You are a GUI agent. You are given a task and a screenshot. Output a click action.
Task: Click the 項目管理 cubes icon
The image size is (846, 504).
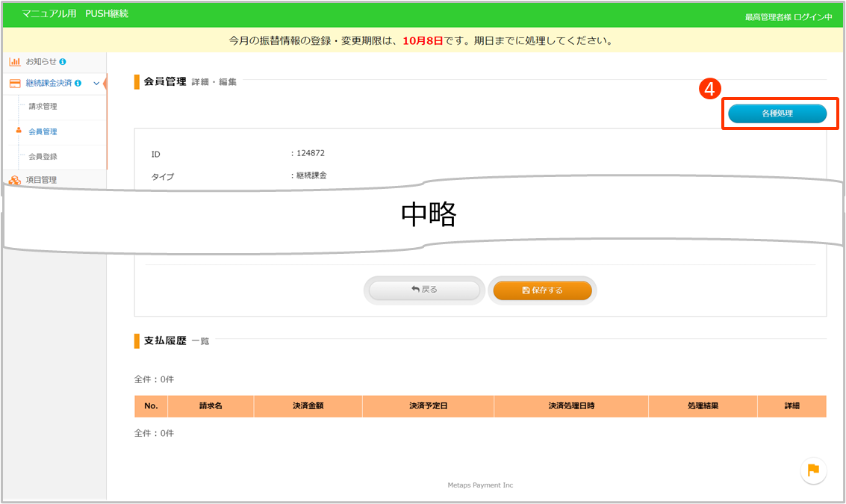(x=15, y=180)
